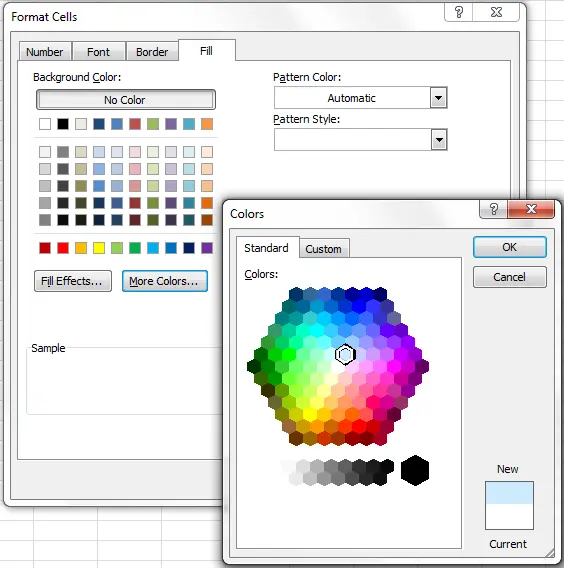Pick the large black hexagon

[415, 471]
